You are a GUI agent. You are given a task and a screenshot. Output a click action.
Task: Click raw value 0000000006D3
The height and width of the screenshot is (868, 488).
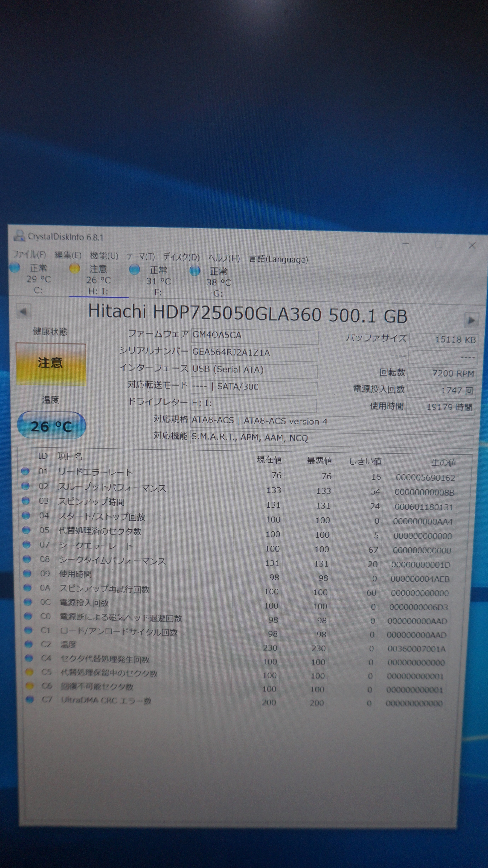[x=419, y=608]
